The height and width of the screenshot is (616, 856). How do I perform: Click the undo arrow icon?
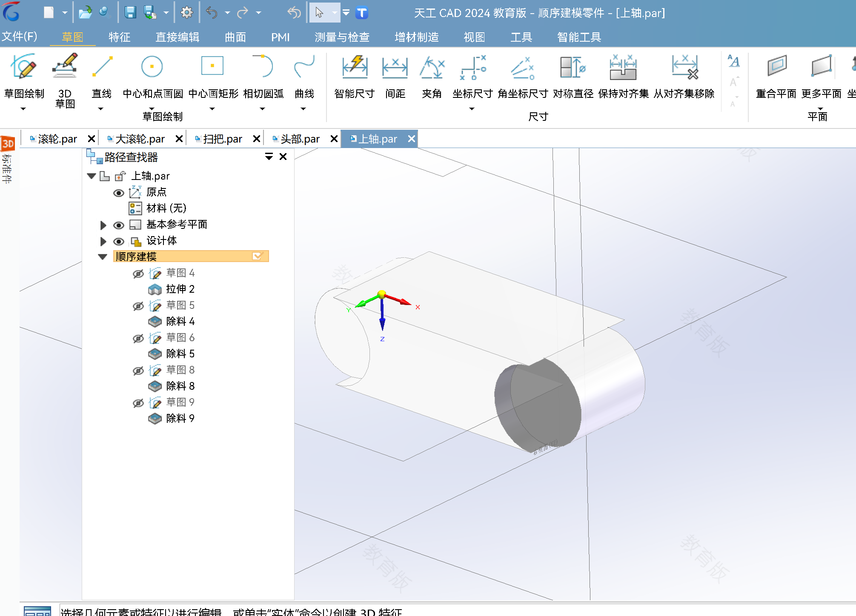click(x=212, y=13)
